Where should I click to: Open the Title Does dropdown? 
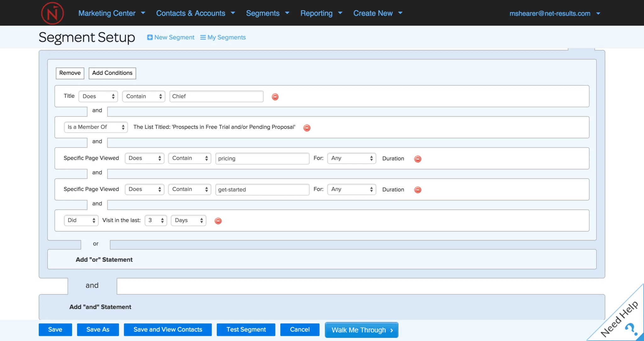98,96
